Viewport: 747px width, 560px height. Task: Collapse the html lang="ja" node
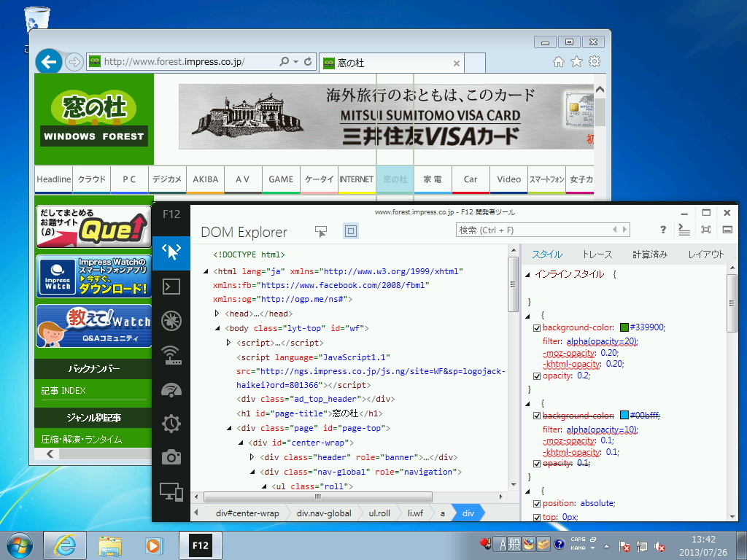tap(206, 271)
